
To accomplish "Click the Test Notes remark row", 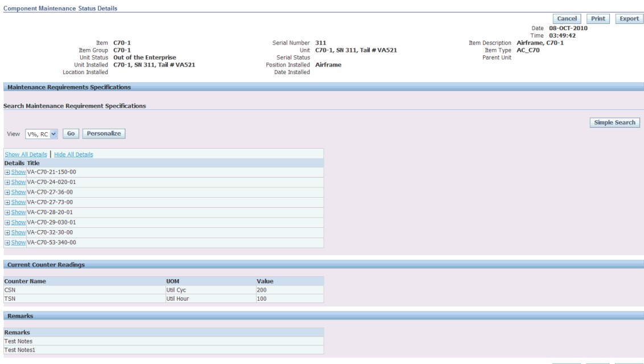I will [163, 341].
